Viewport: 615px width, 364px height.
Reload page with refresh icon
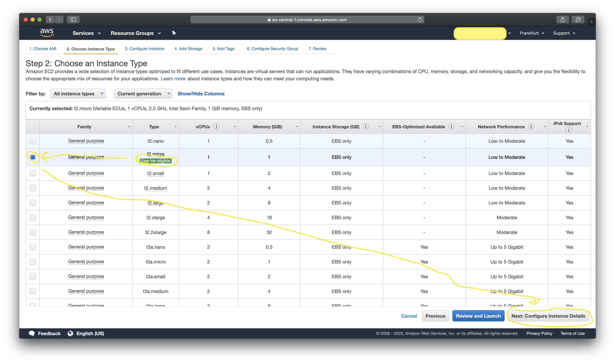coord(420,20)
